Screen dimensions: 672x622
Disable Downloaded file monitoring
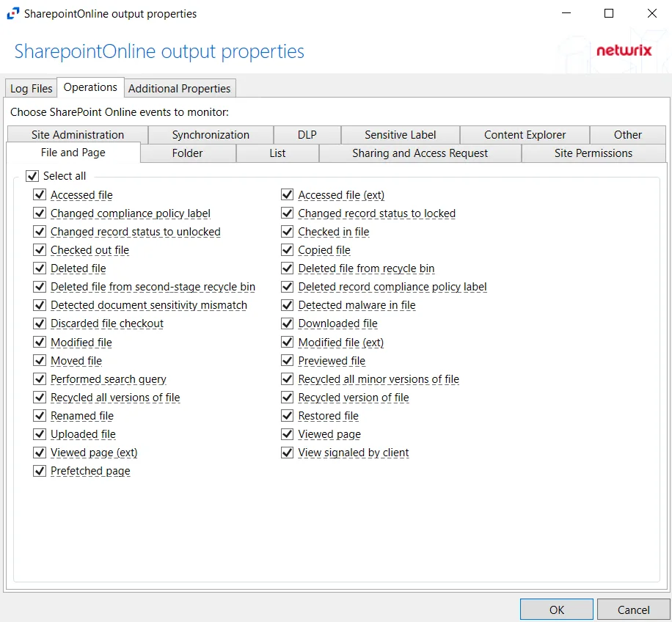tap(287, 323)
